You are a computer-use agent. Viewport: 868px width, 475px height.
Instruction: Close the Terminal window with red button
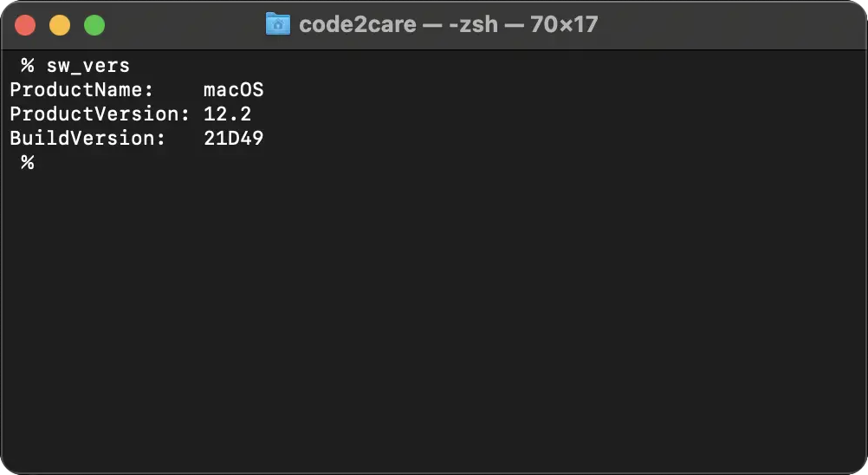[25, 25]
